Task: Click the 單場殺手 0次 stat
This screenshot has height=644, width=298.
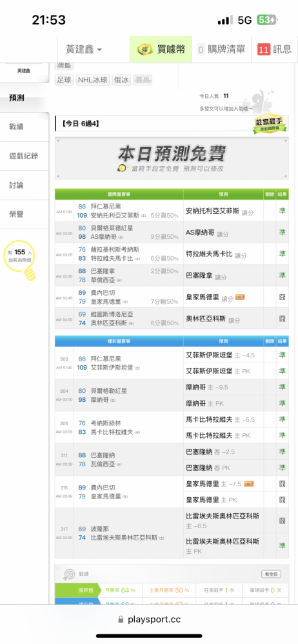Action: [x=266, y=590]
